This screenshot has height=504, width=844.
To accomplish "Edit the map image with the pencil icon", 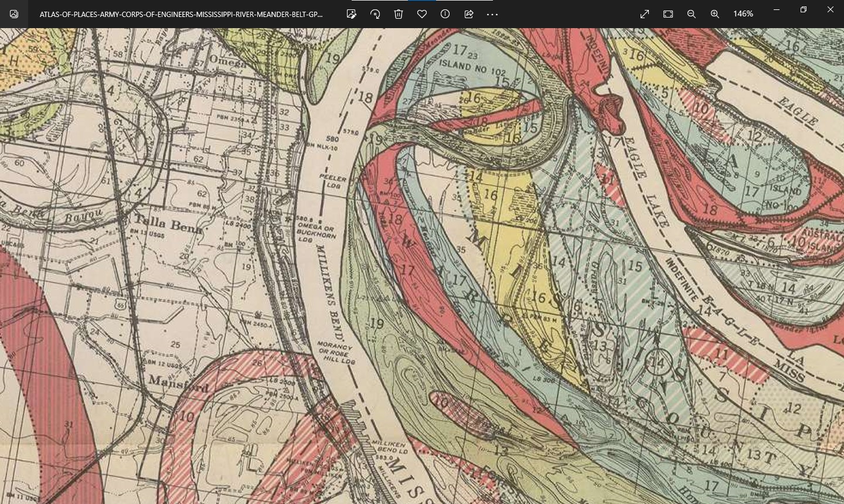I will [x=352, y=14].
